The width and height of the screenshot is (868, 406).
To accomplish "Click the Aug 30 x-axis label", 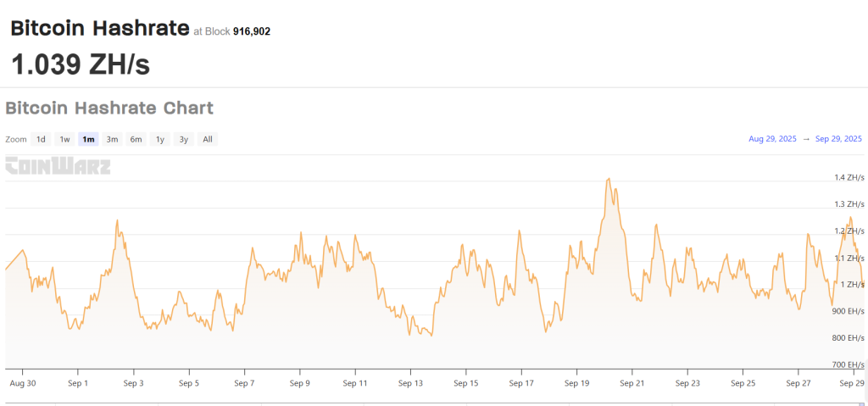I will pyautogui.click(x=22, y=383).
